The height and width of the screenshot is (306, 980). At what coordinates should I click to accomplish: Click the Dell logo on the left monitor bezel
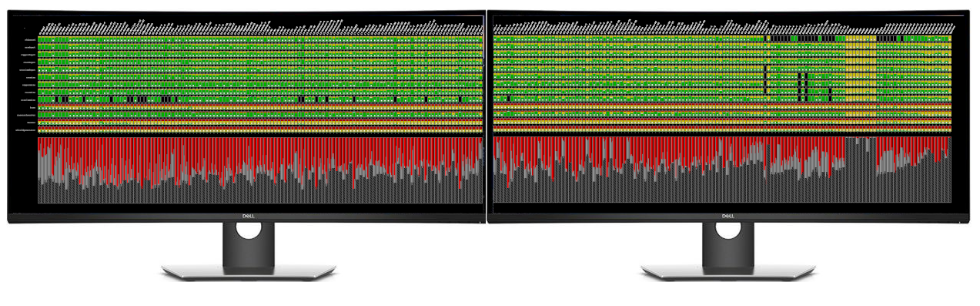[249, 216]
